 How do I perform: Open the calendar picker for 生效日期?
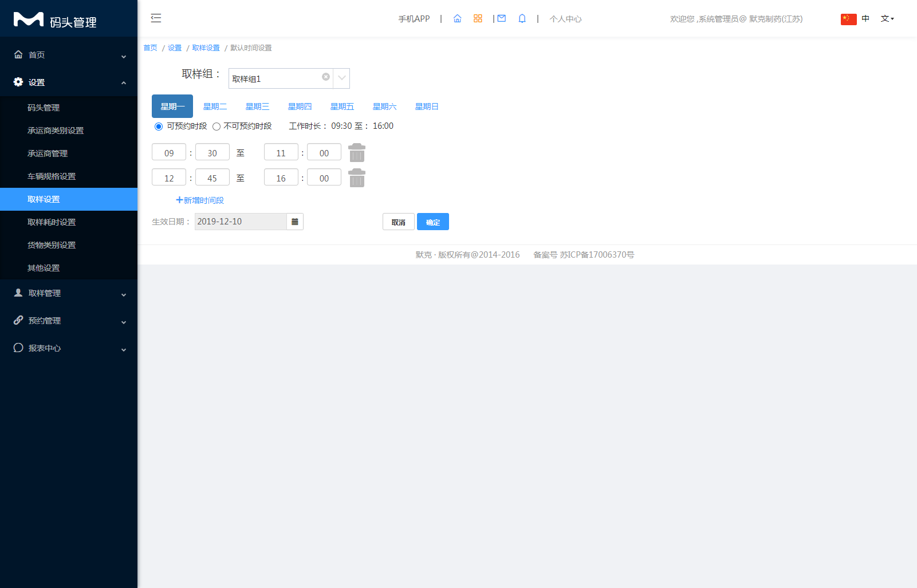(x=295, y=222)
